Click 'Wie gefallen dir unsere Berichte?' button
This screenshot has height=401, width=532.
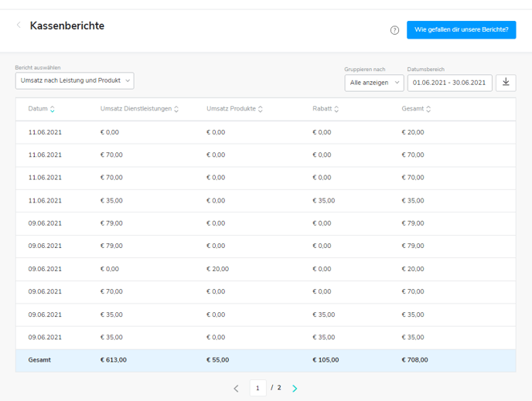click(x=461, y=30)
